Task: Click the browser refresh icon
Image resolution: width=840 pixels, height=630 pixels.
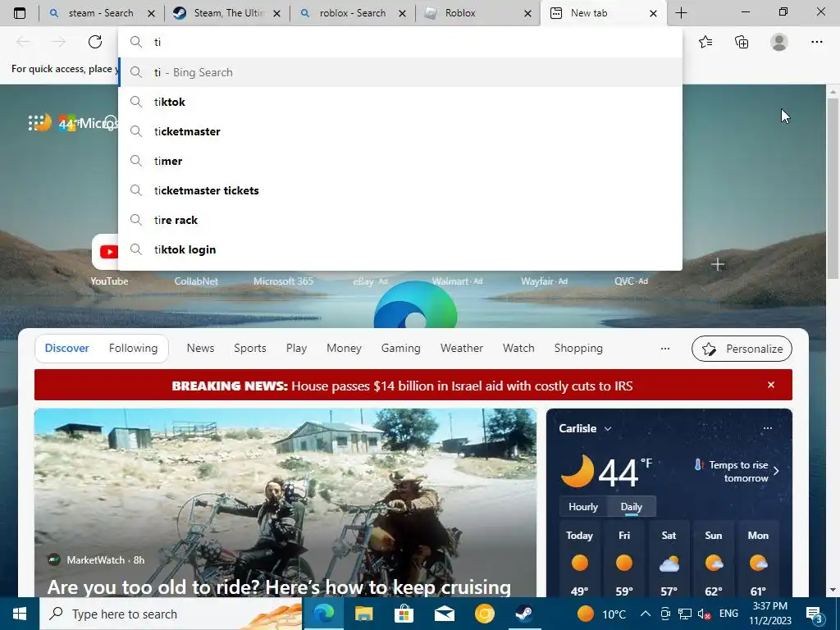Action: click(x=95, y=42)
